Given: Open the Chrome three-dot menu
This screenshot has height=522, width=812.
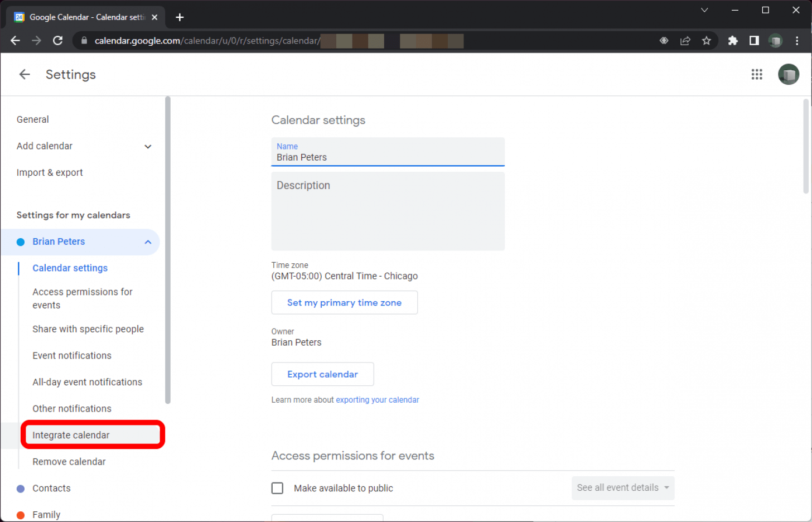Looking at the screenshot, I should tap(797, 41).
